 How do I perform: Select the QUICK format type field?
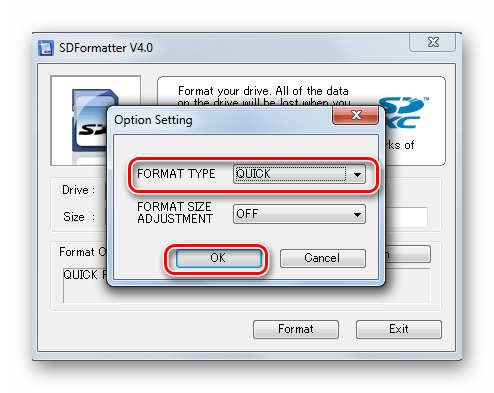point(290,174)
